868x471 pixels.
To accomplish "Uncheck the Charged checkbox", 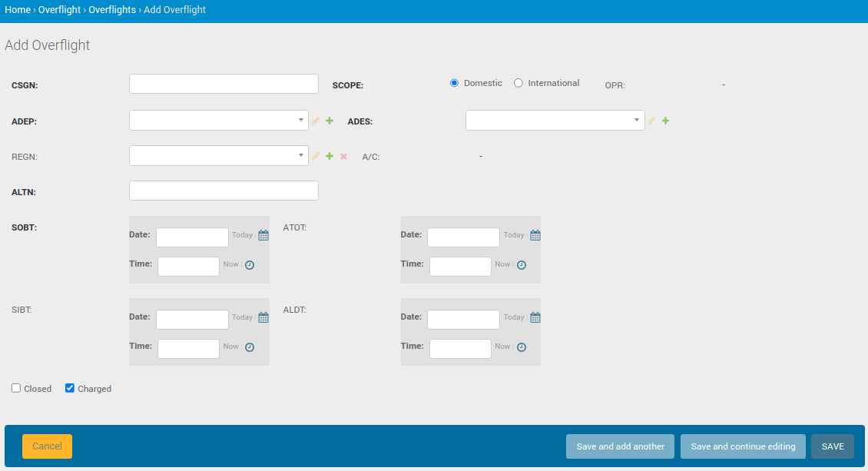I will tap(70, 388).
